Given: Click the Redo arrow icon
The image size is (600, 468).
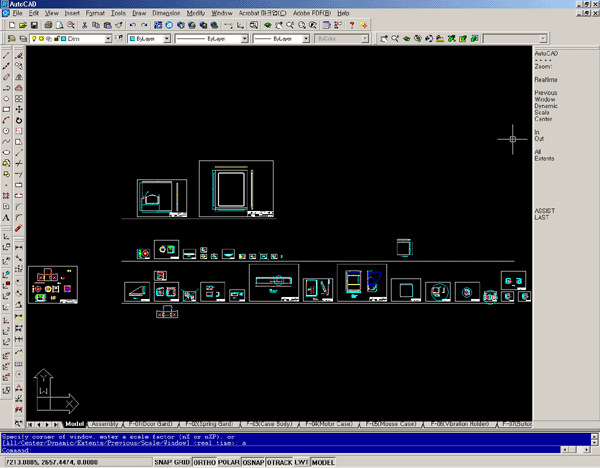Looking at the screenshot, I should [144, 25].
